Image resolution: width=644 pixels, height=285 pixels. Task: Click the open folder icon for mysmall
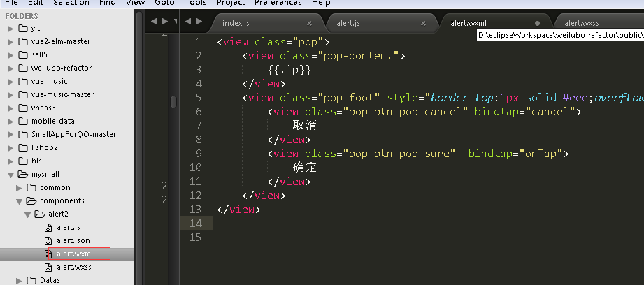coord(21,174)
